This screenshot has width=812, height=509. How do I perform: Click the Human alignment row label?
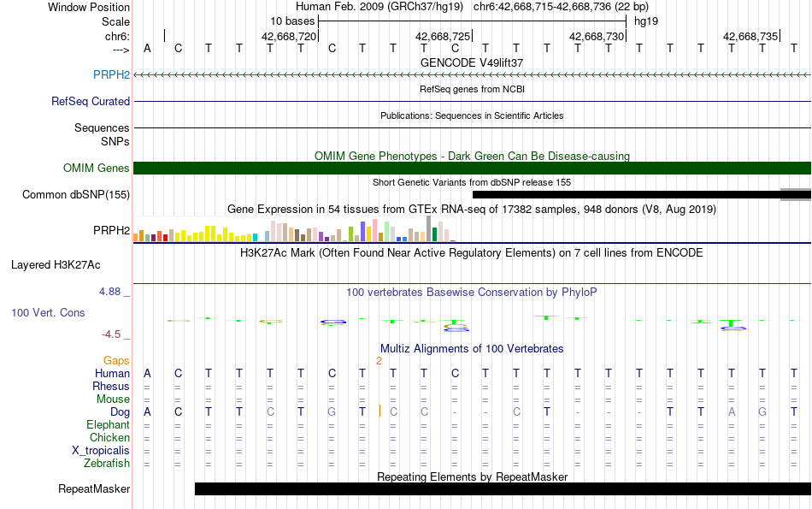(x=112, y=373)
